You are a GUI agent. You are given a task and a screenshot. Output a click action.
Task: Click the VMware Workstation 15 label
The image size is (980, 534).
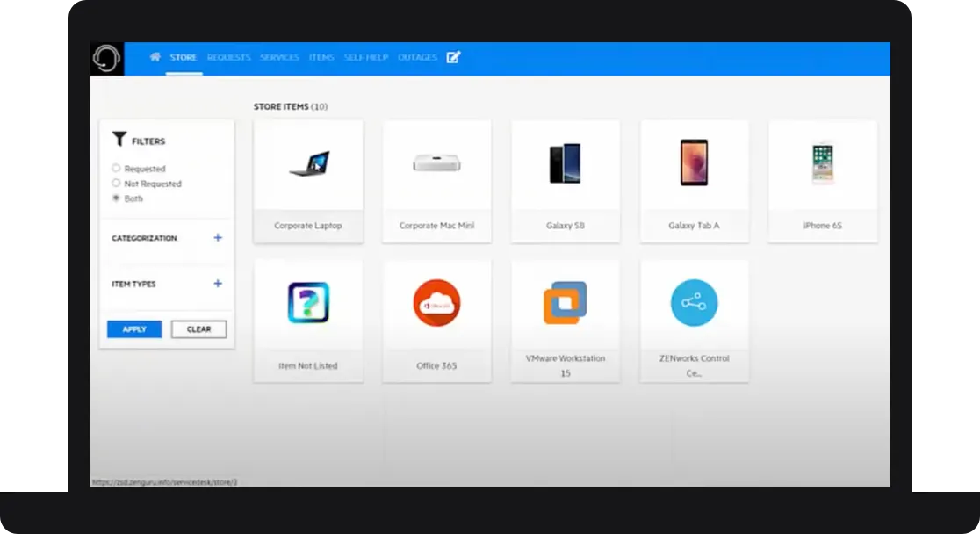pyautogui.click(x=565, y=365)
